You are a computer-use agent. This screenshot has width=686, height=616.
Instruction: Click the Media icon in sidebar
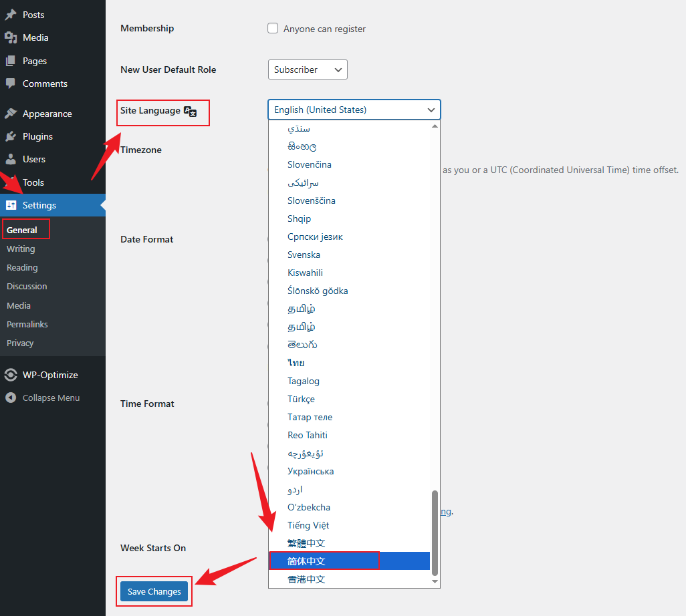pos(11,38)
